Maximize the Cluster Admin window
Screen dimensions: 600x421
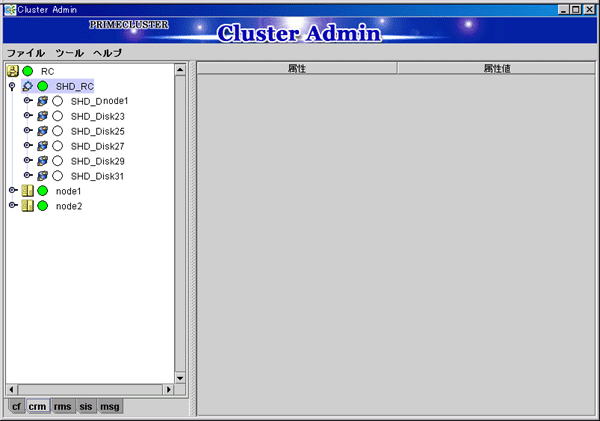pyautogui.click(x=576, y=10)
